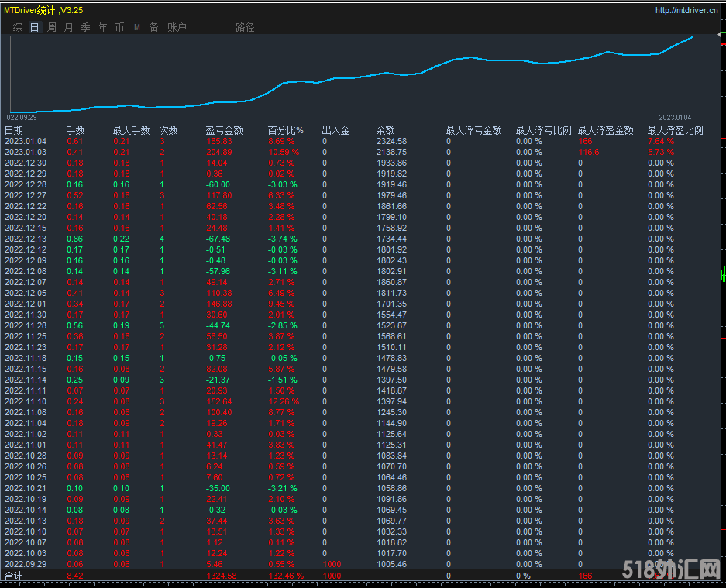Click the 116.6 max floating profit value
Viewport: 726px width, 588px height.
pos(589,153)
